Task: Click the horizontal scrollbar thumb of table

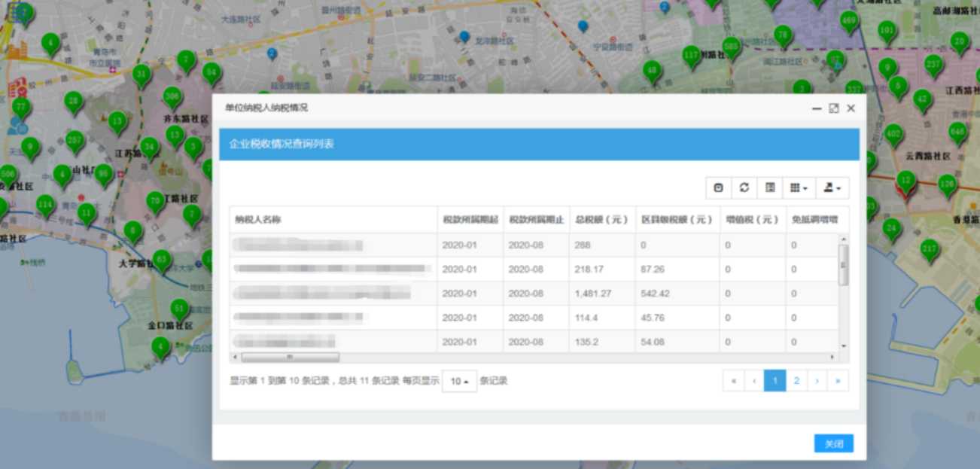Action: [290, 357]
